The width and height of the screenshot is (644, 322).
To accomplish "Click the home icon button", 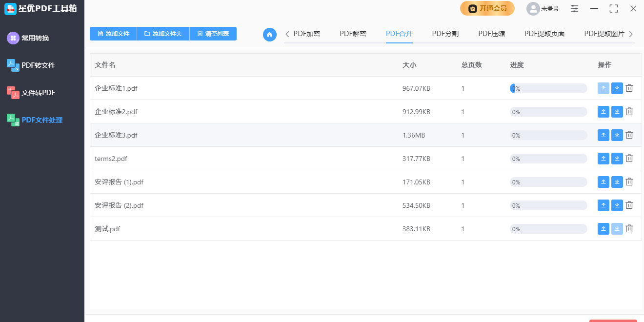I will 270,35.
